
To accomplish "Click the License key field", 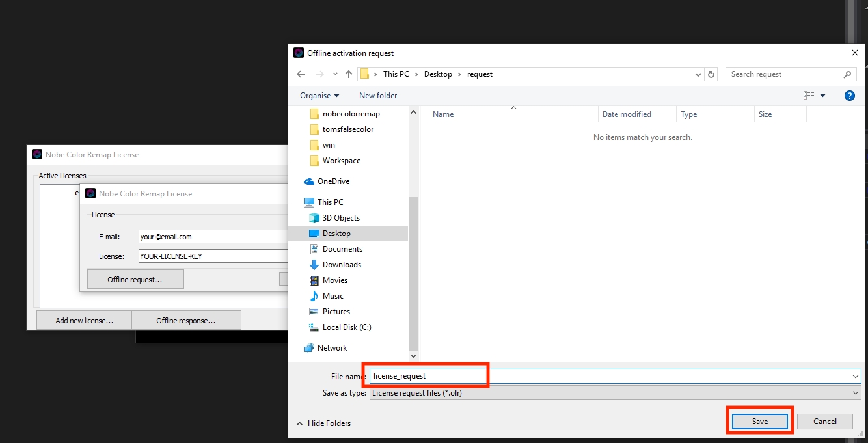I will tap(213, 256).
